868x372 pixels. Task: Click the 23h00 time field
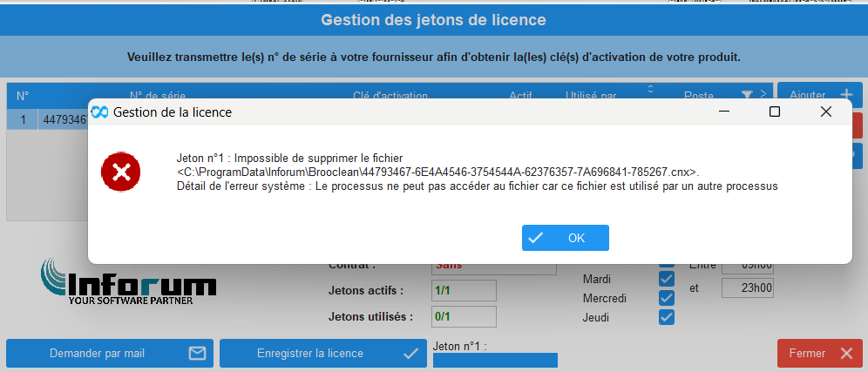coord(748,287)
